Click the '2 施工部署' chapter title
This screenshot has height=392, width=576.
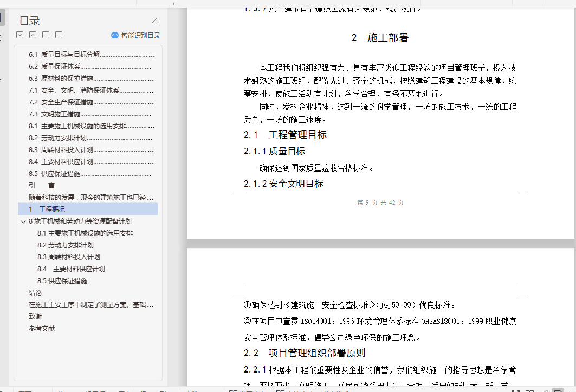coord(380,38)
